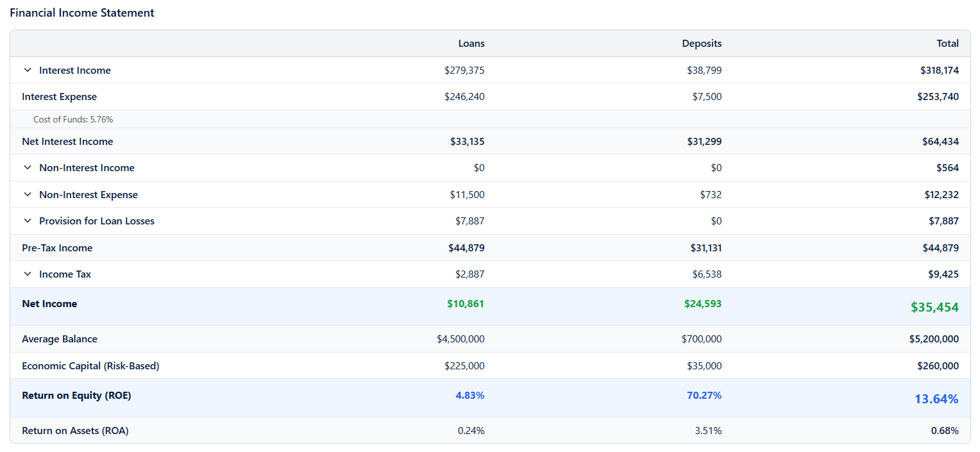Screen dimensions: 980x452
Task: Click the Total economic capital $260,000
Action: pos(938,366)
